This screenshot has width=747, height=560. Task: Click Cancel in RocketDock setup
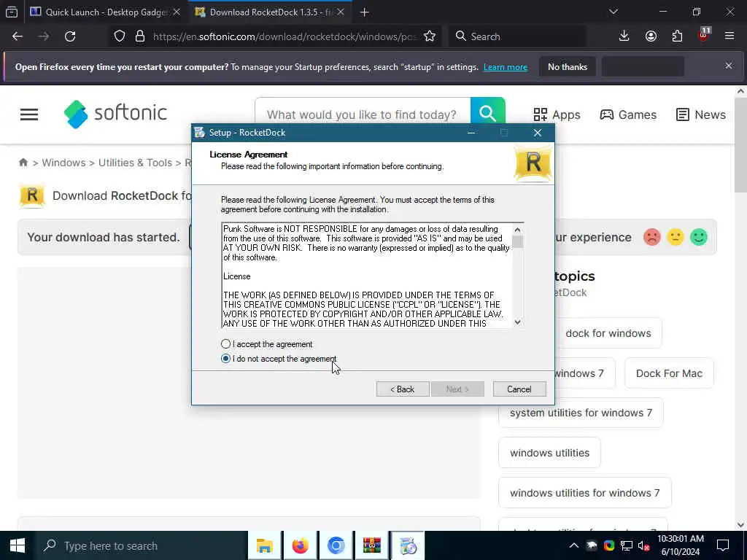pos(519,389)
